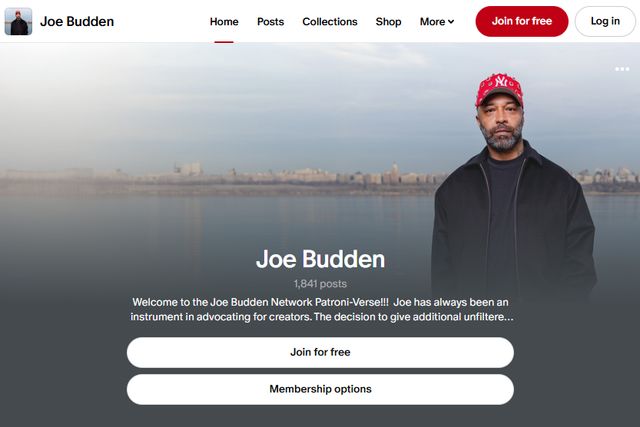Click the white Join for free button
Image resolution: width=640 pixels, height=427 pixels.
click(x=320, y=352)
